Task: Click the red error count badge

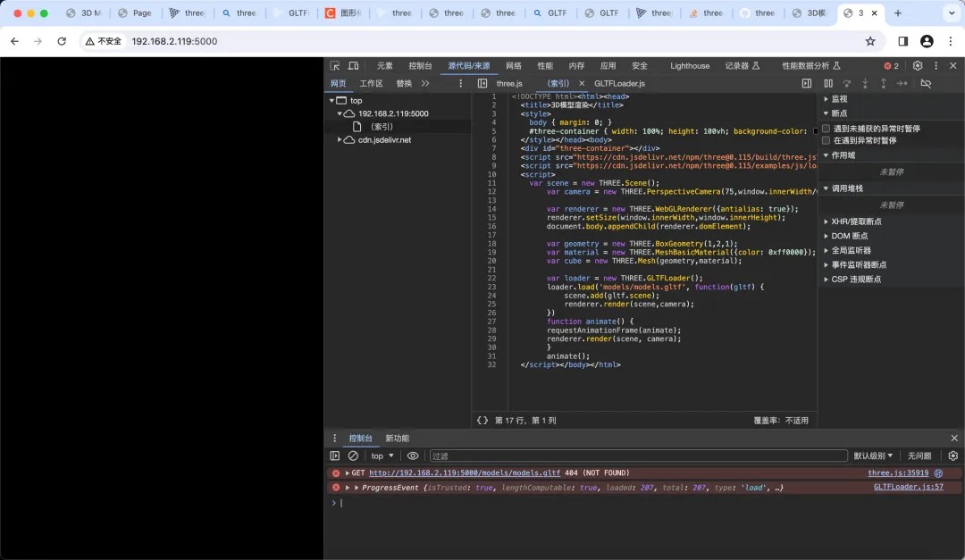Action: [891, 66]
